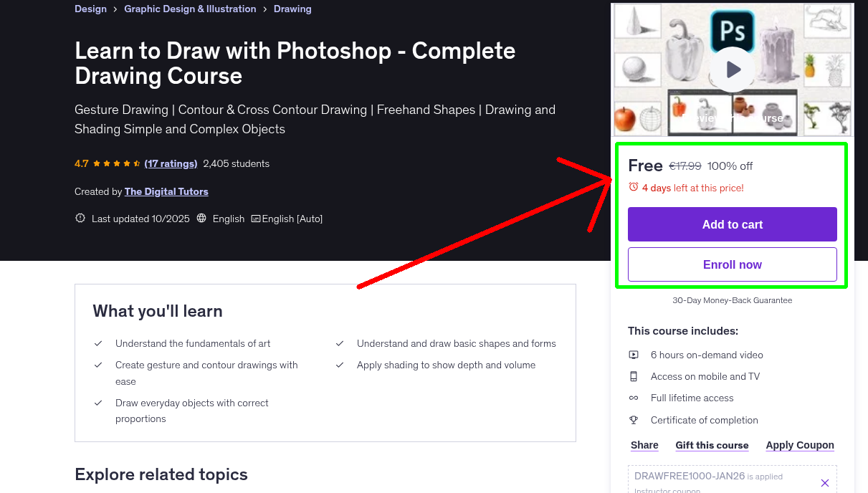868x493 pixels.
Task: Click the infinity icon for lifetime access
Action: click(x=634, y=398)
